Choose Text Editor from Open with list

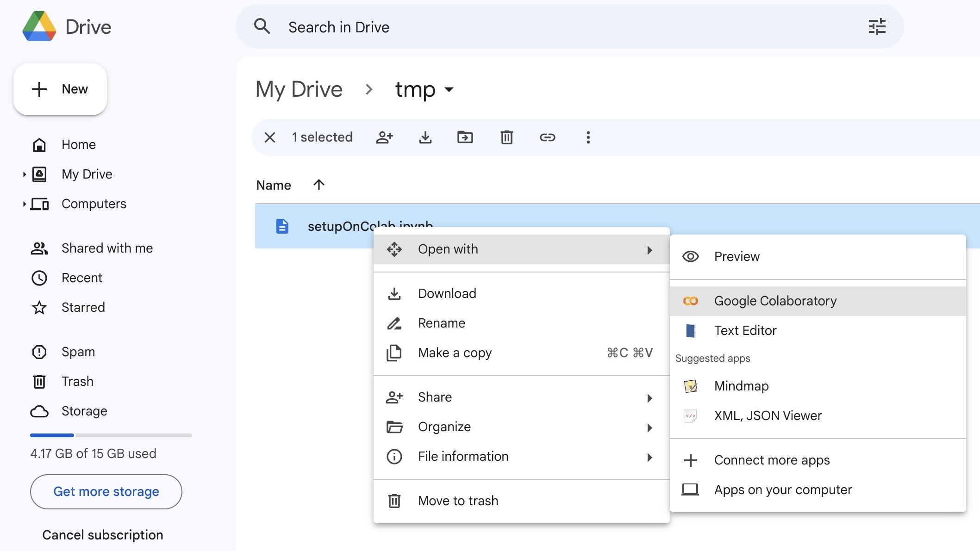click(745, 331)
